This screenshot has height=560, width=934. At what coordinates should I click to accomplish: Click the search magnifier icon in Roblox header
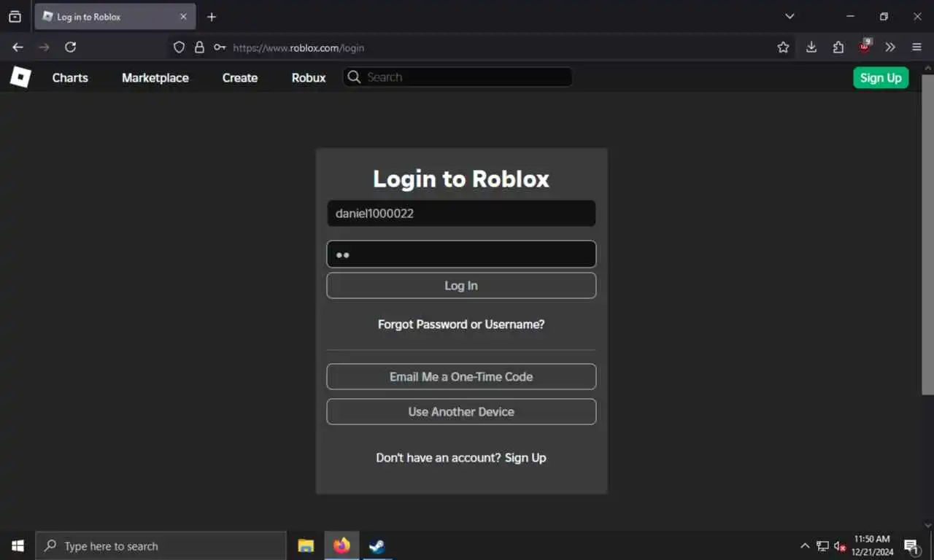(x=354, y=77)
